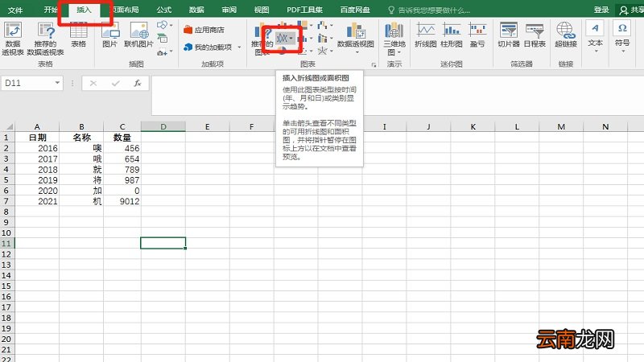Insert a Table (表格)
Image resolution: width=644 pixels, height=362 pixels.
(x=78, y=35)
